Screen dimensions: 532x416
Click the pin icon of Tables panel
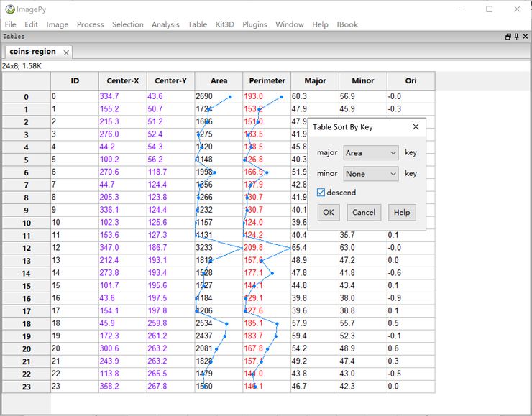coord(517,36)
